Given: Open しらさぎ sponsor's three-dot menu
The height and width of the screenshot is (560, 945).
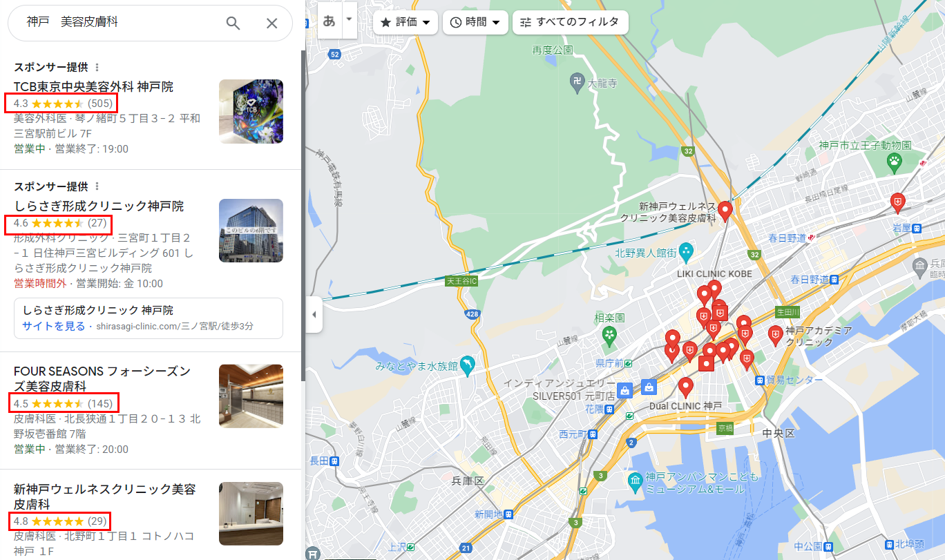Looking at the screenshot, I should tap(97, 186).
